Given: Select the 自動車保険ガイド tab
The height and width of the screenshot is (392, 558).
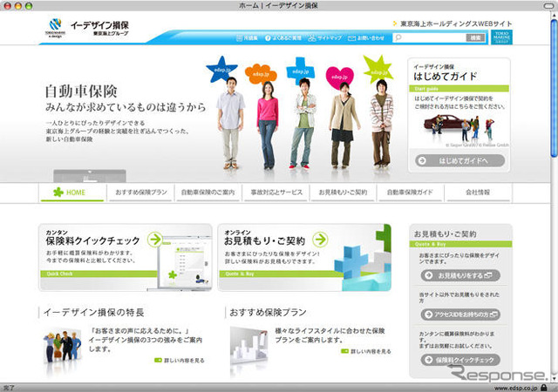Looking at the screenshot, I should pyautogui.click(x=411, y=193).
